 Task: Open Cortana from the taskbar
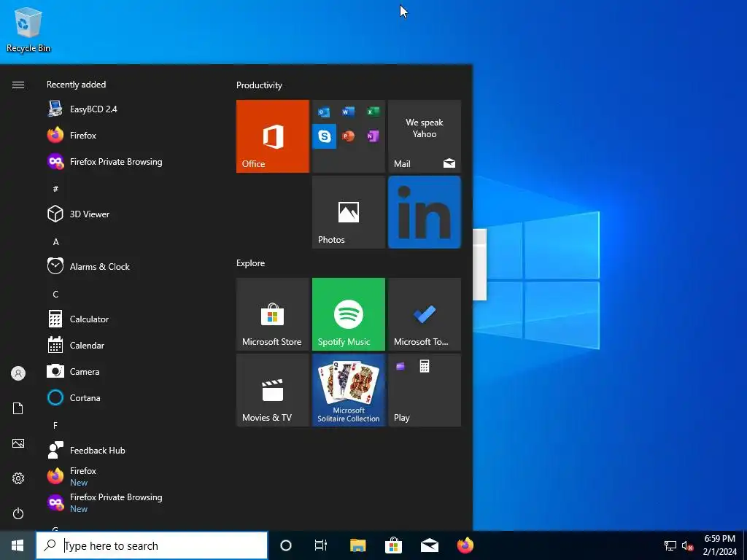point(286,545)
